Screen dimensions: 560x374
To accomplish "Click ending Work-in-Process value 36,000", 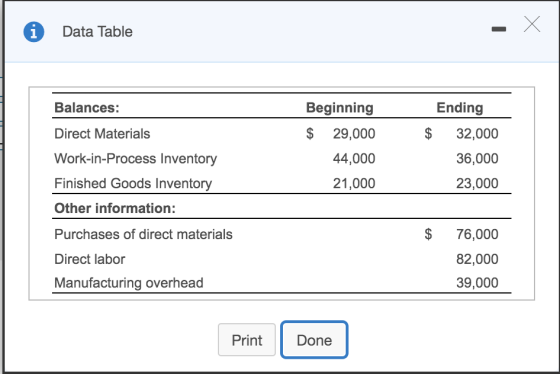I will tap(477, 159).
